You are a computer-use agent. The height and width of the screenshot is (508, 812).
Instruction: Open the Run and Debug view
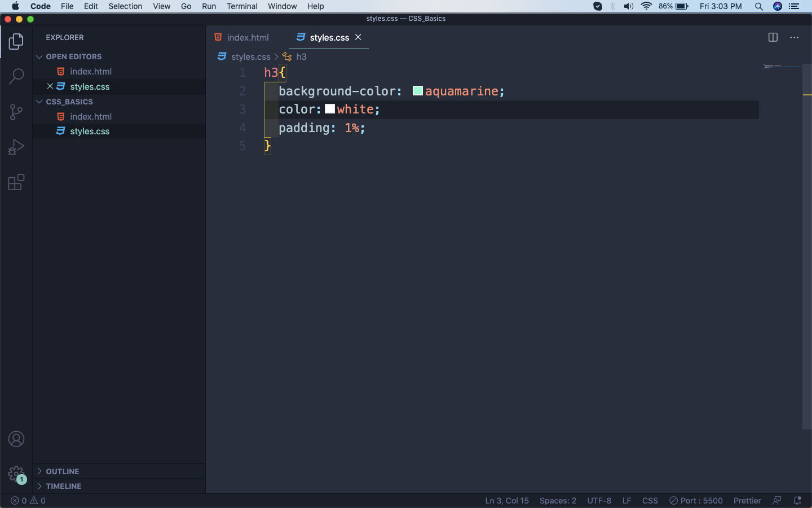point(16,147)
